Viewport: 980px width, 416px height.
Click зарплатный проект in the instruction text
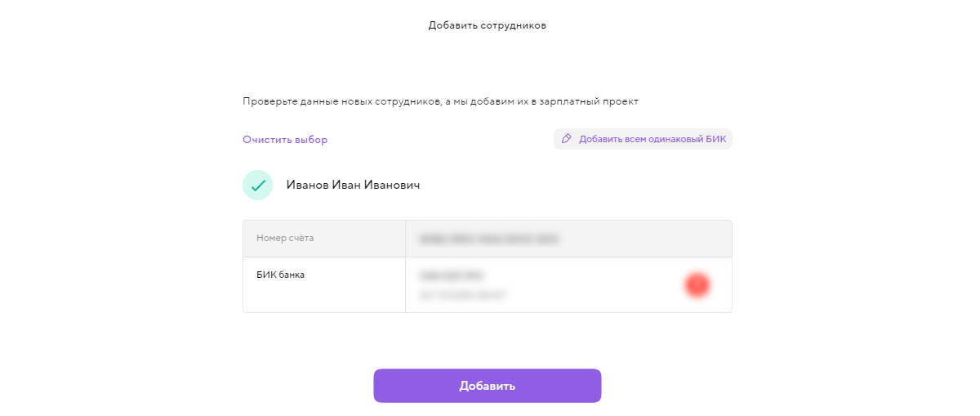click(593, 102)
